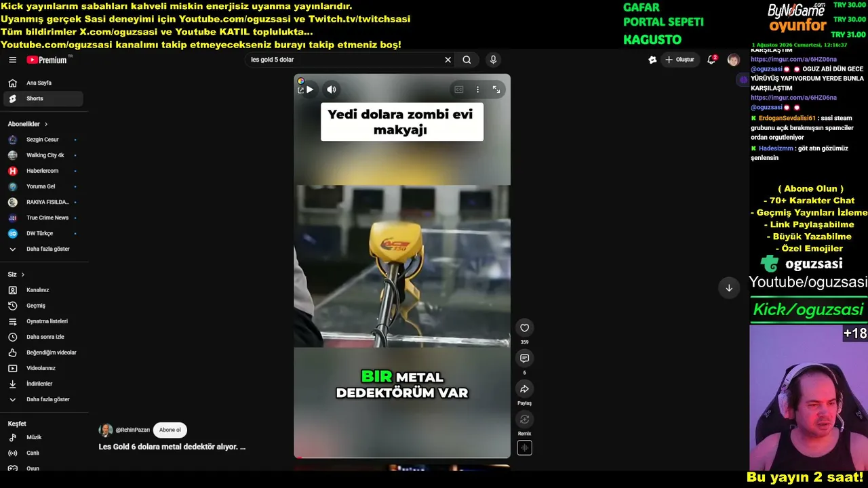The height and width of the screenshot is (488, 868).
Task: Click the next Short preview below
Action: pyautogui.click(x=402, y=466)
